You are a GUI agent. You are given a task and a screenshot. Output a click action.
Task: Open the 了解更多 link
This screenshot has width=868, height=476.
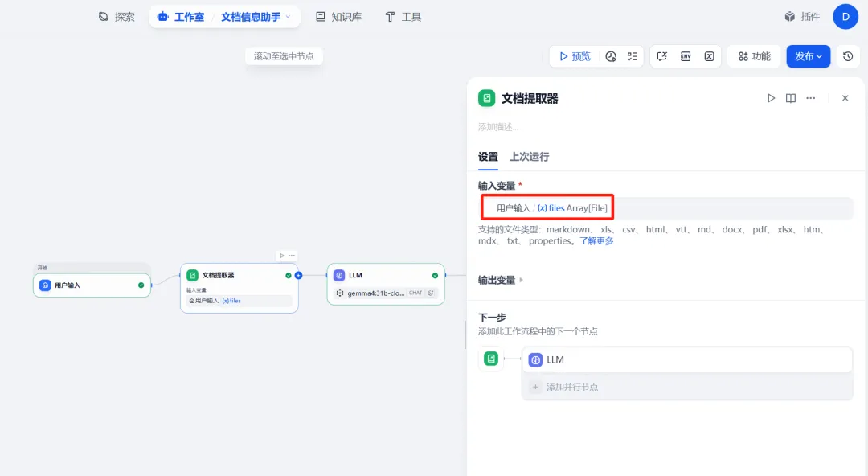(596, 241)
